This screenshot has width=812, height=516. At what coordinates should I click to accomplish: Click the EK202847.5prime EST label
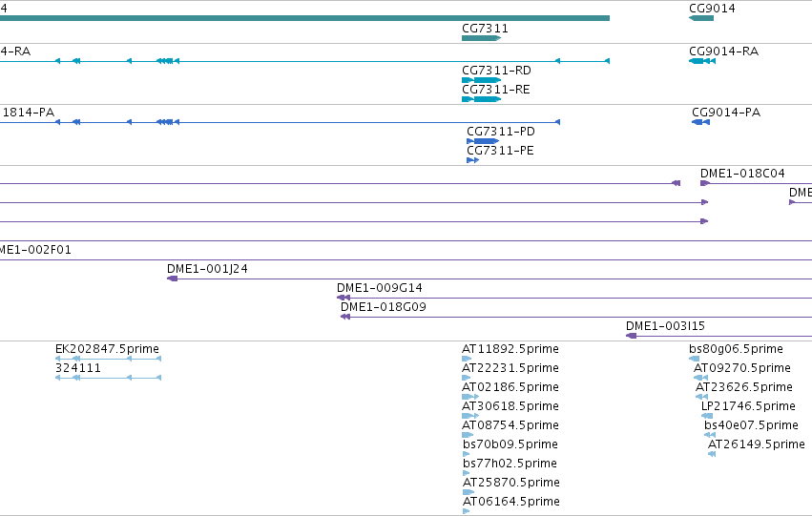(x=107, y=349)
